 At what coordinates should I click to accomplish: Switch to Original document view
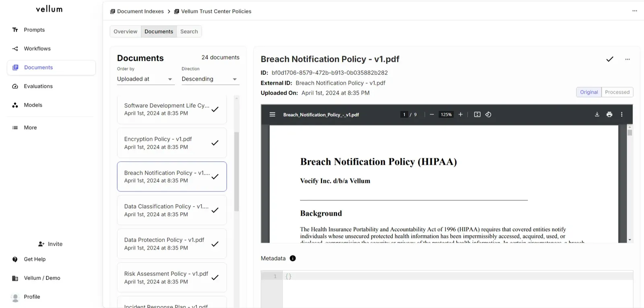[589, 92]
